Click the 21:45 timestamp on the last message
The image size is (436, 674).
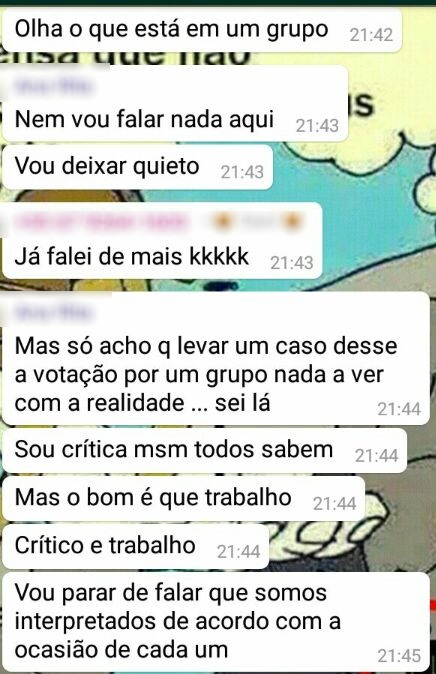399,656
